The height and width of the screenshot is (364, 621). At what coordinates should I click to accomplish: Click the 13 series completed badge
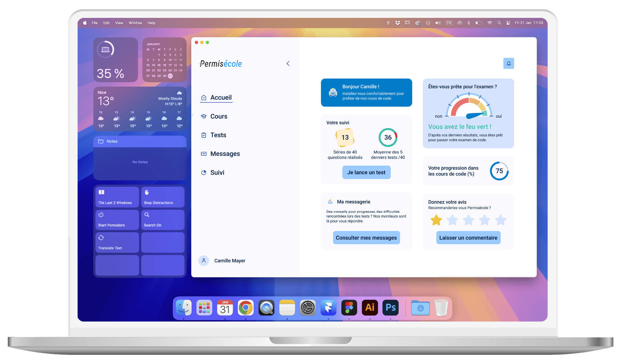[345, 138]
